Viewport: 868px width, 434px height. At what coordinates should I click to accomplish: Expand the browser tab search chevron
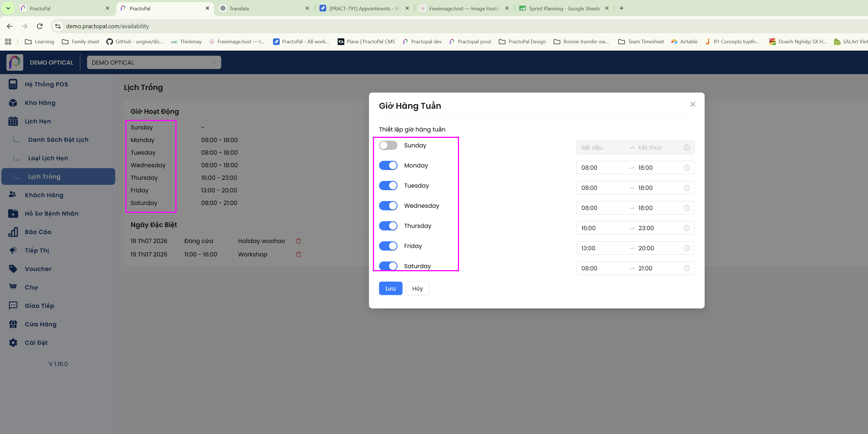[x=8, y=8]
